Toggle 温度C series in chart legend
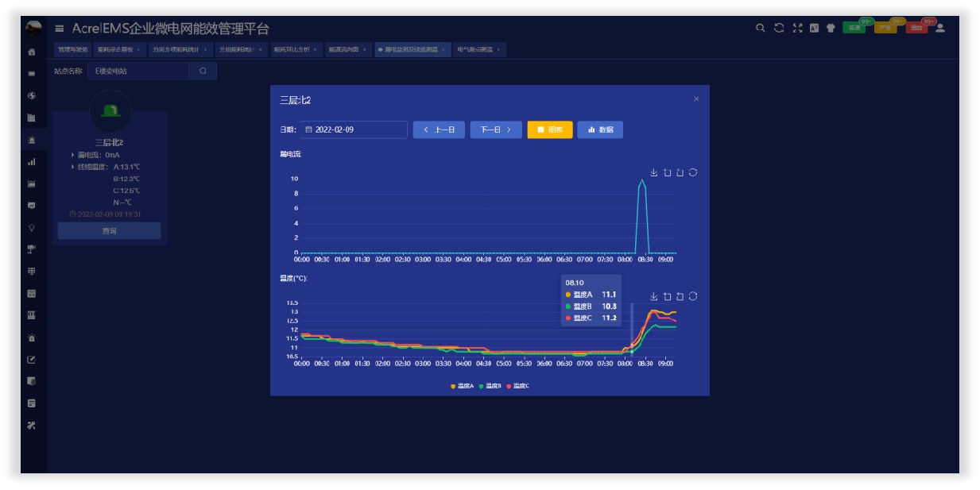Viewport: 980px width, 490px height. click(517, 386)
